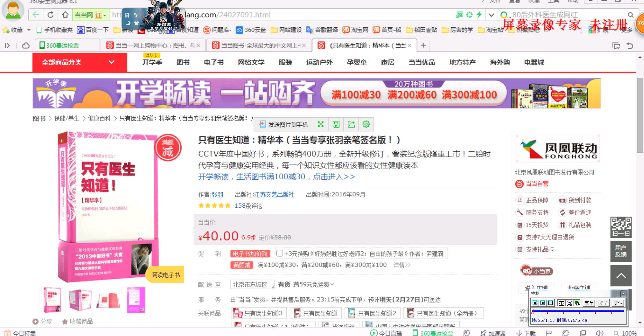Select the first book thumbnail image

click(52, 300)
